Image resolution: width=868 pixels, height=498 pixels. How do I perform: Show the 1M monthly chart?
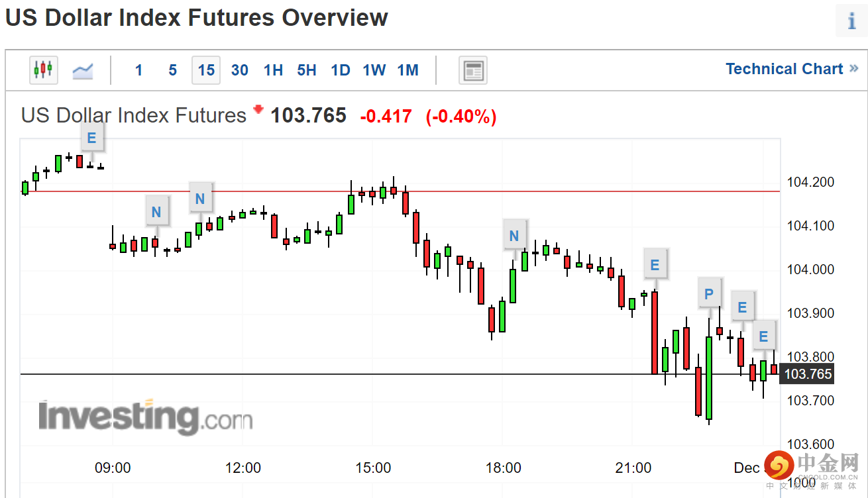point(408,70)
